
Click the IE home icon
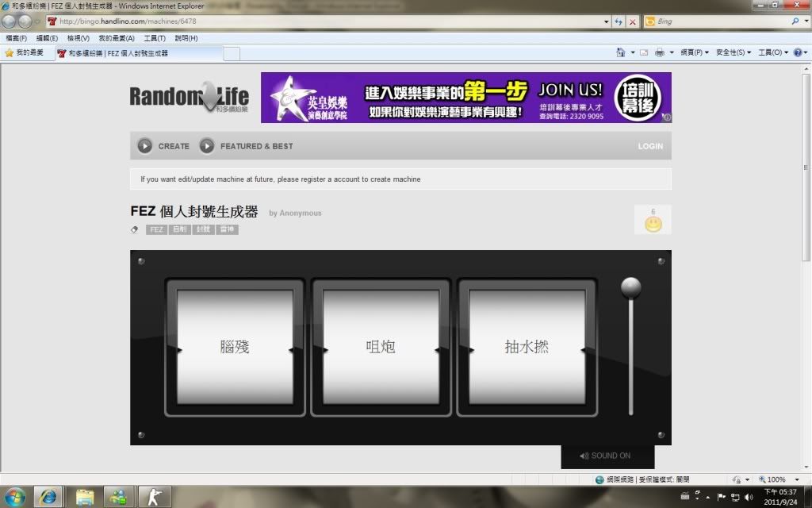(x=621, y=52)
